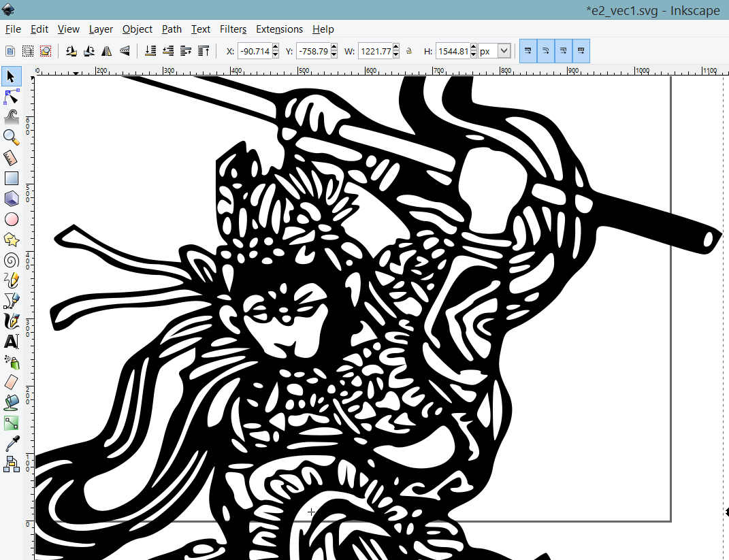Select the Circle/Ellipse tool
Viewport: 729px width, 560px height.
click(x=11, y=219)
